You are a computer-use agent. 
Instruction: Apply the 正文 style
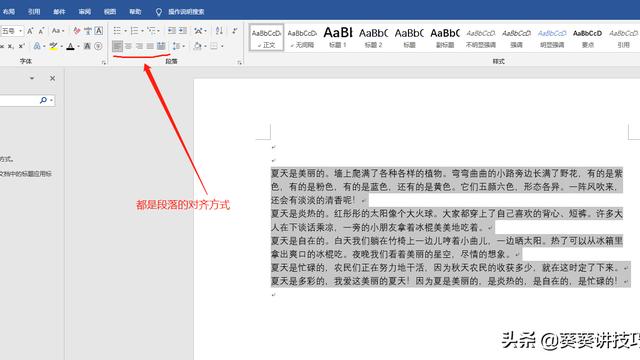(267, 38)
